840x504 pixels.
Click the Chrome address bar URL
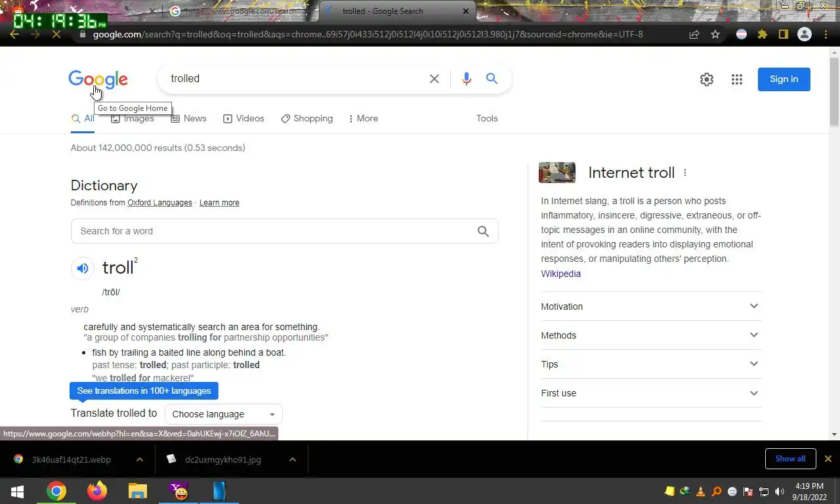pos(367,34)
